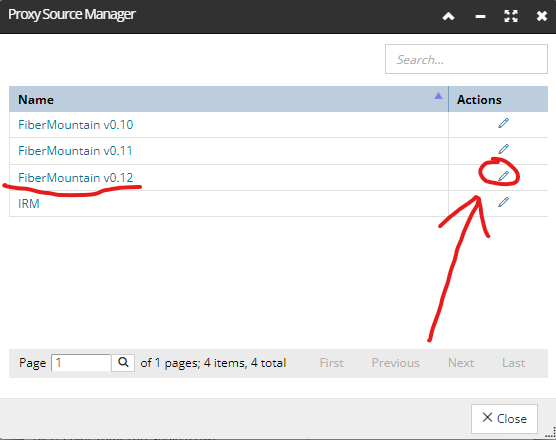The width and height of the screenshot is (556, 441).
Task: Edit FiberMountain v0.11 with pencil icon
Action: [504, 149]
